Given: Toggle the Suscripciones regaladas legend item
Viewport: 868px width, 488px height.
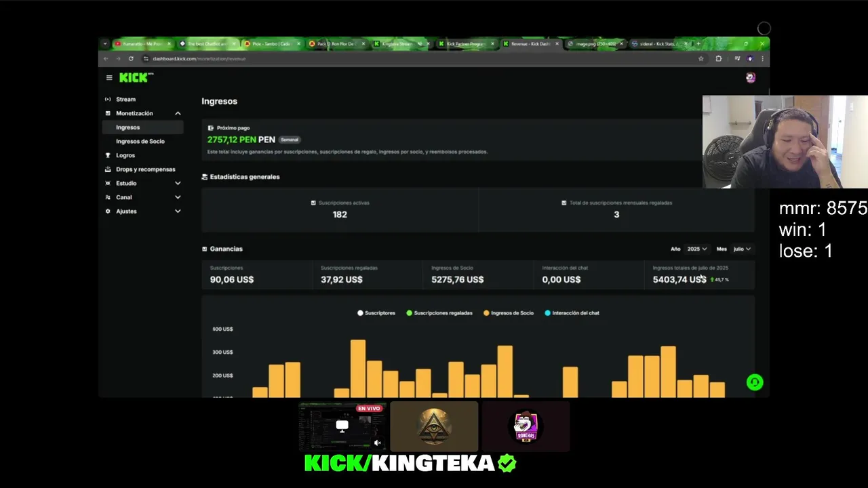Looking at the screenshot, I should click(439, 313).
